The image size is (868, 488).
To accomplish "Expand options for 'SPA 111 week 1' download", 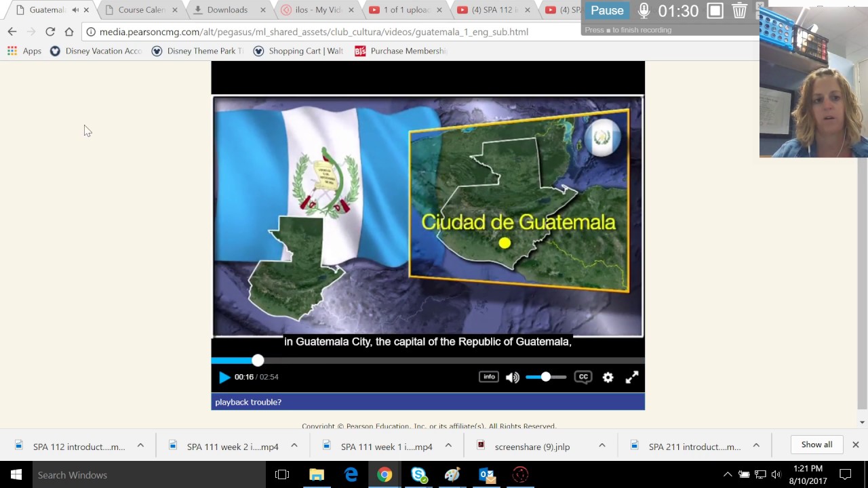I will point(448,445).
